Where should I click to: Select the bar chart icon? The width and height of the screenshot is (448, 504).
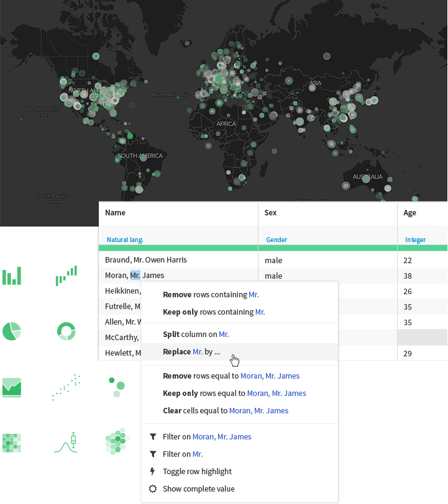12,276
